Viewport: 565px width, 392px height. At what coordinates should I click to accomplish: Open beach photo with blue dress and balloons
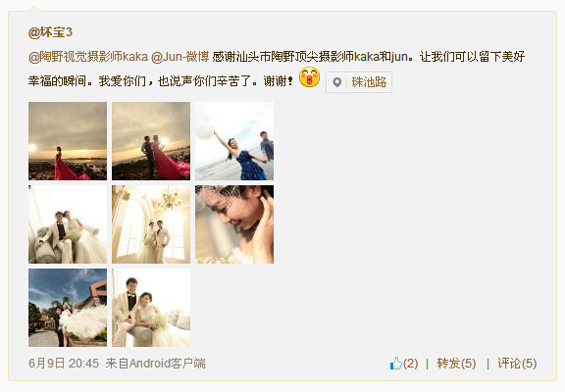pyautogui.click(x=234, y=141)
